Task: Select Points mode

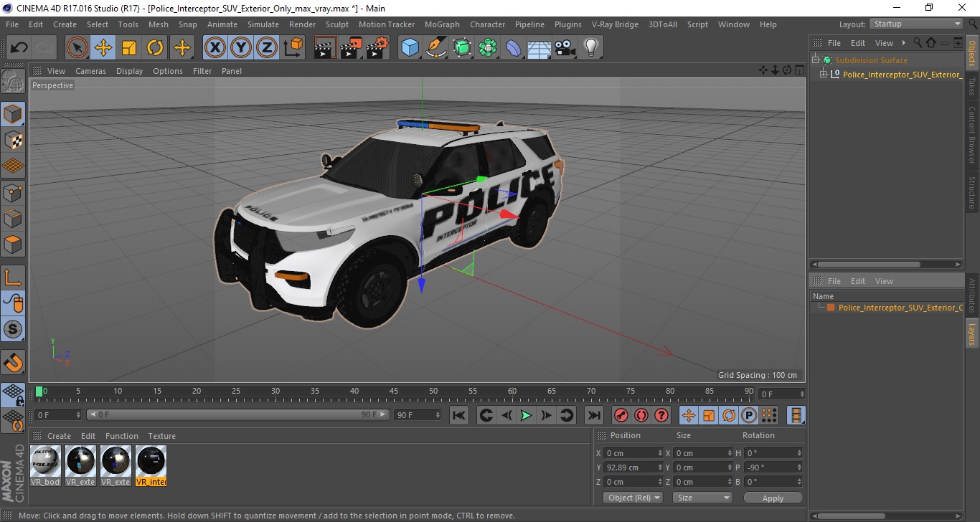Action: (x=13, y=192)
